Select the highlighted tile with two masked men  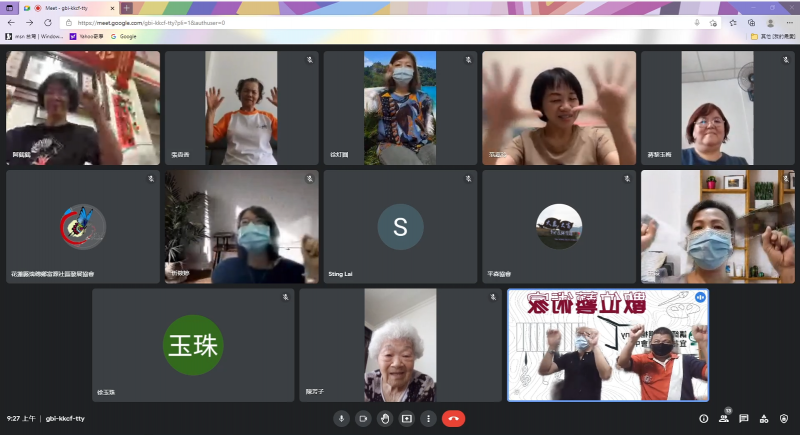608,345
